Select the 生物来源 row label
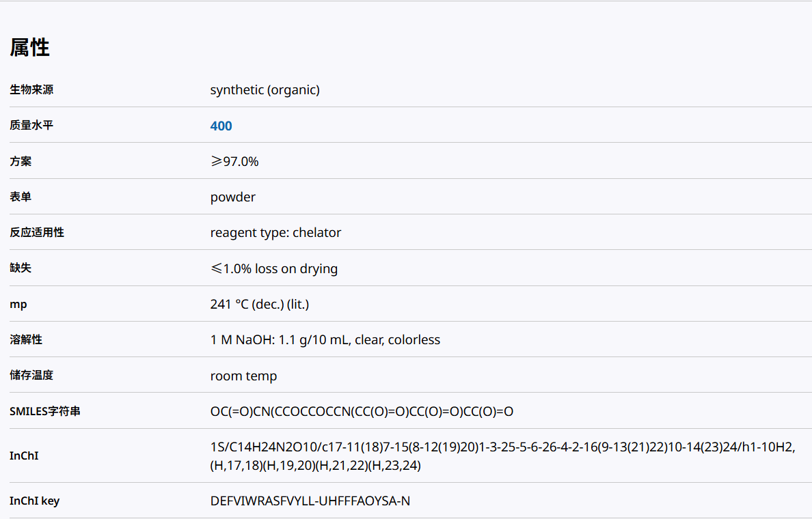The width and height of the screenshot is (812, 519). point(31,89)
